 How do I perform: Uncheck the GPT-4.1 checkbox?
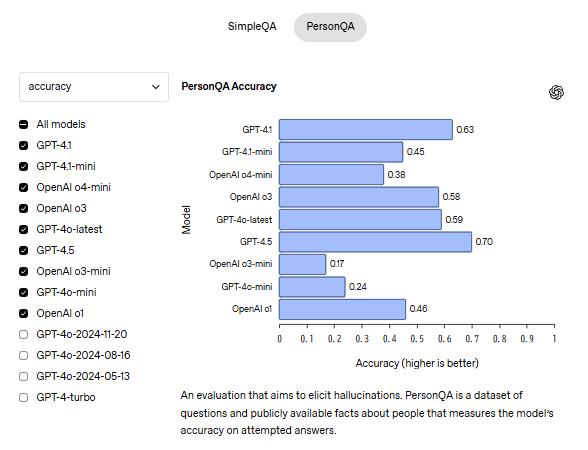click(24, 146)
